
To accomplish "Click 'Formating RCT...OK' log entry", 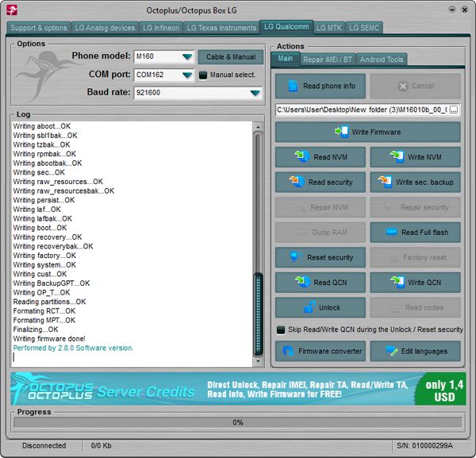I will coord(44,311).
